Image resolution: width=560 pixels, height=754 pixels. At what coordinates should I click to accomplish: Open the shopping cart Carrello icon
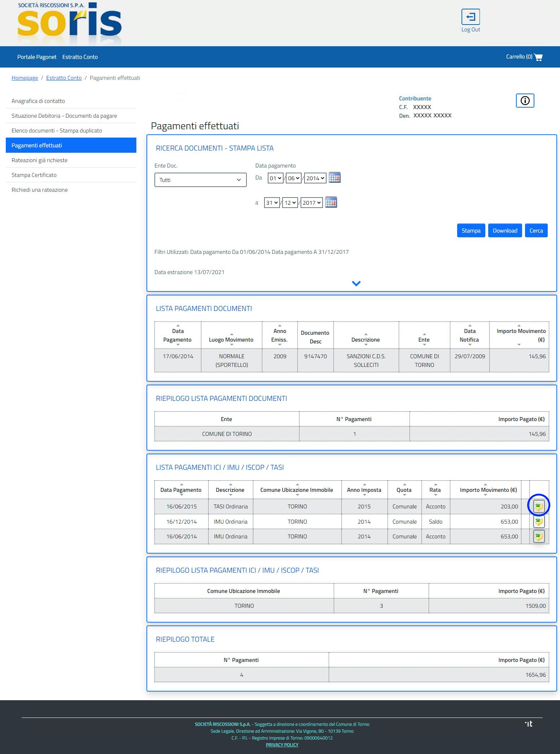(x=538, y=57)
